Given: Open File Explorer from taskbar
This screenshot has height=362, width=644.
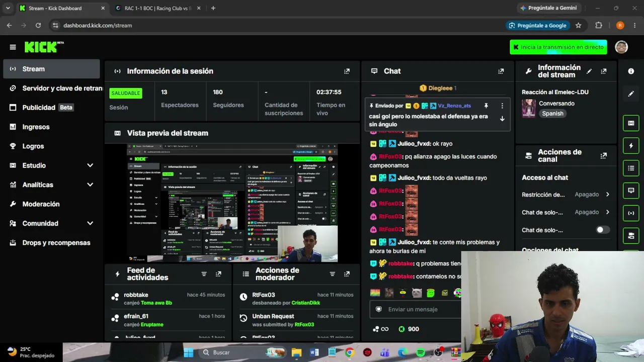Looking at the screenshot, I should (x=296, y=352).
